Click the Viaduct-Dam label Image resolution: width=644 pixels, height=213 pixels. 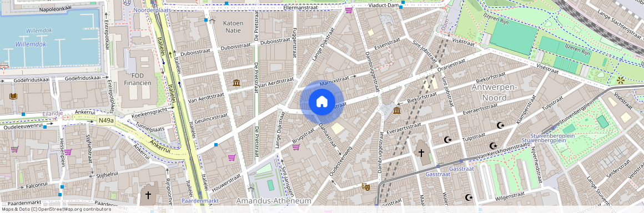(x=384, y=6)
